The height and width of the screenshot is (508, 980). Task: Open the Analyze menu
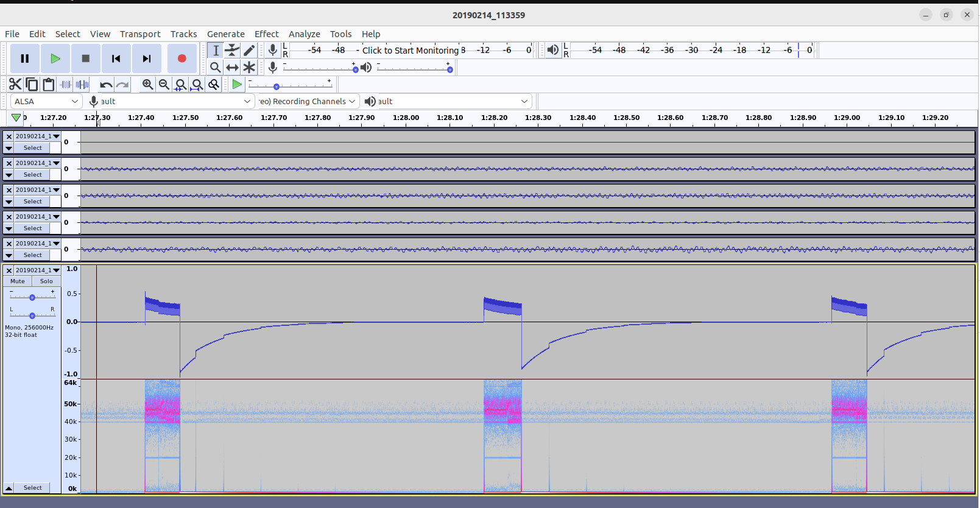click(x=304, y=34)
